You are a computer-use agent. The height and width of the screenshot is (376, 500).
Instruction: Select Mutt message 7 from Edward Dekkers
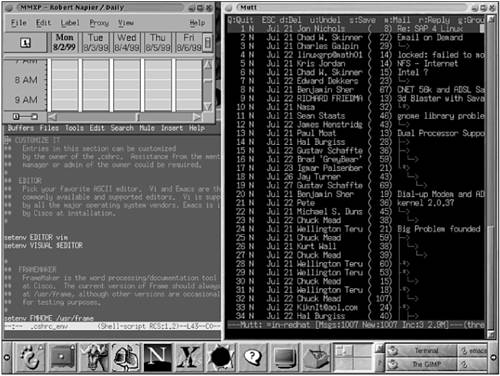356,81
